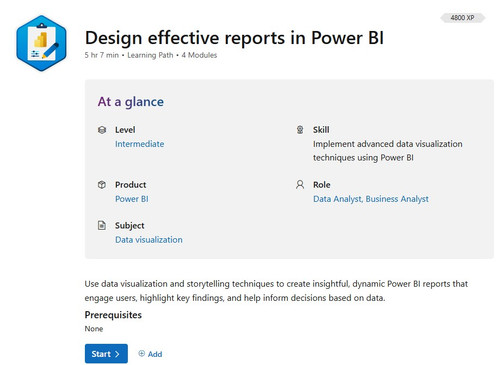Click the None prerequisites text

pyautogui.click(x=94, y=329)
